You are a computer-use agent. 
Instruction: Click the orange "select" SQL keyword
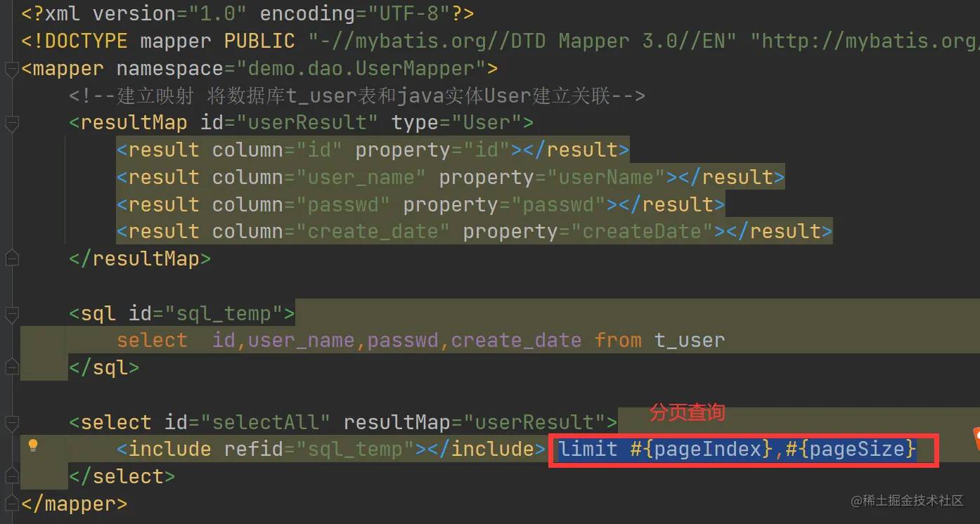click(153, 341)
